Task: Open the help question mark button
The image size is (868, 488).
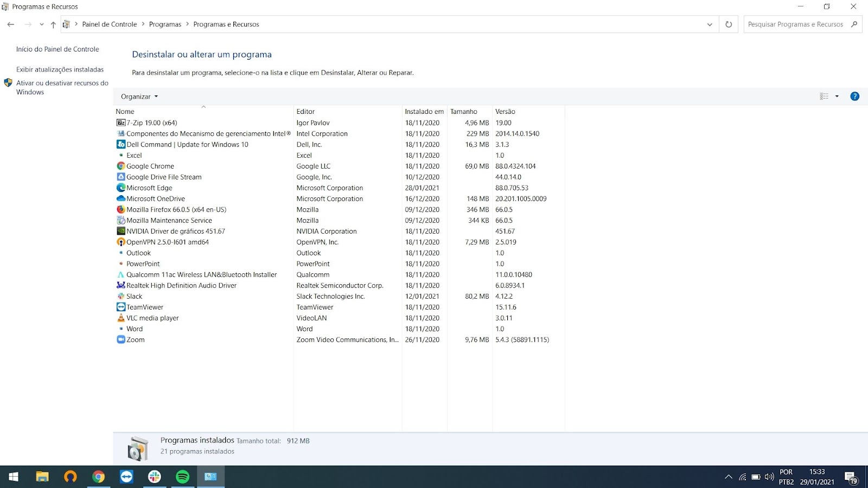Action: (854, 97)
